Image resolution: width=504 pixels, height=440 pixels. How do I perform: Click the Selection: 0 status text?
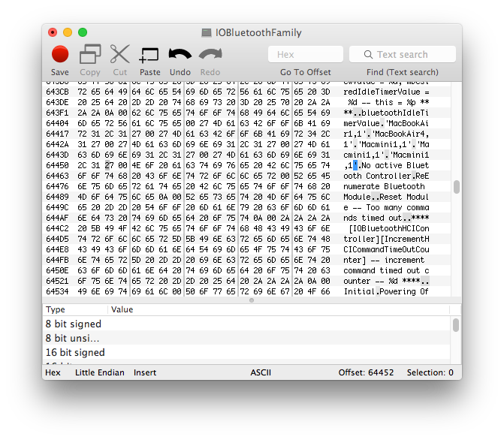[x=430, y=372]
